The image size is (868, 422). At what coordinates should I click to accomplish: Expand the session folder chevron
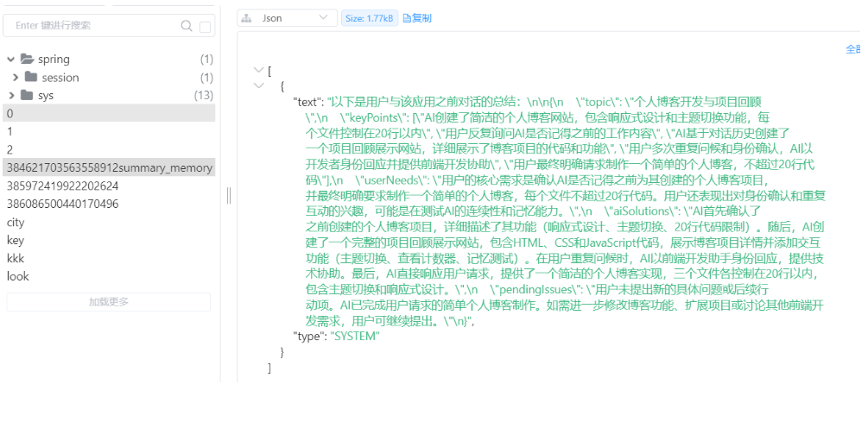(16, 78)
